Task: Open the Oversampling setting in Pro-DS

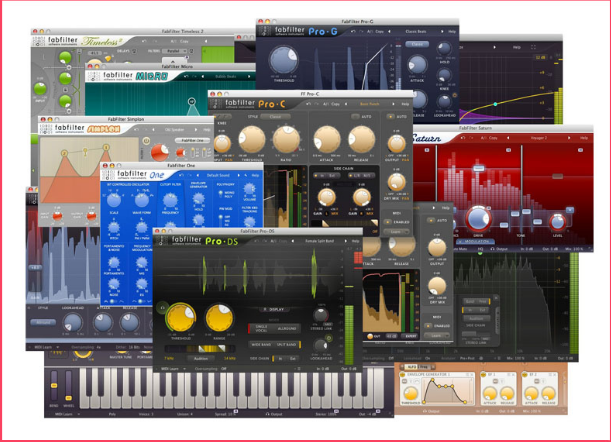Action: pos(211,368)
